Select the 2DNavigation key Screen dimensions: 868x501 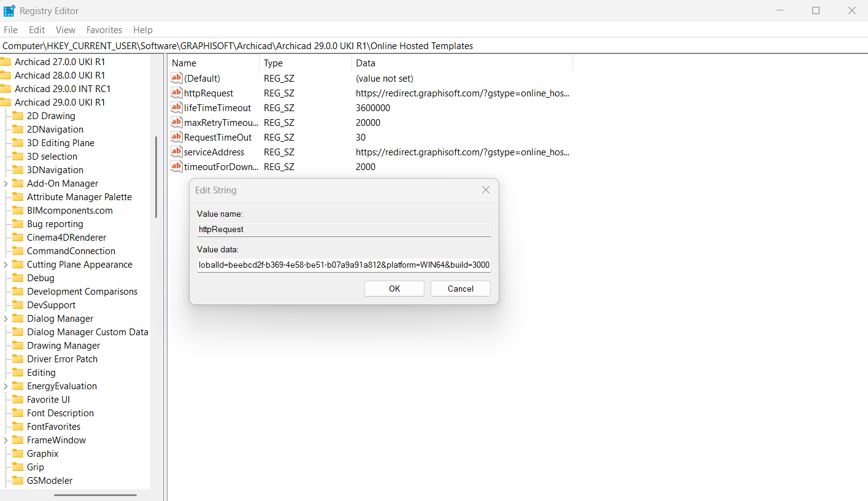click(55, 129)
